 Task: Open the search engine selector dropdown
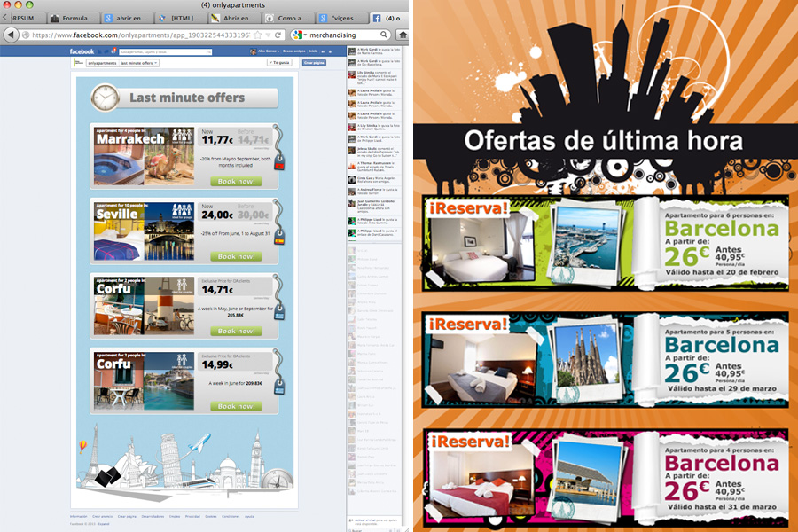(305, 35)
